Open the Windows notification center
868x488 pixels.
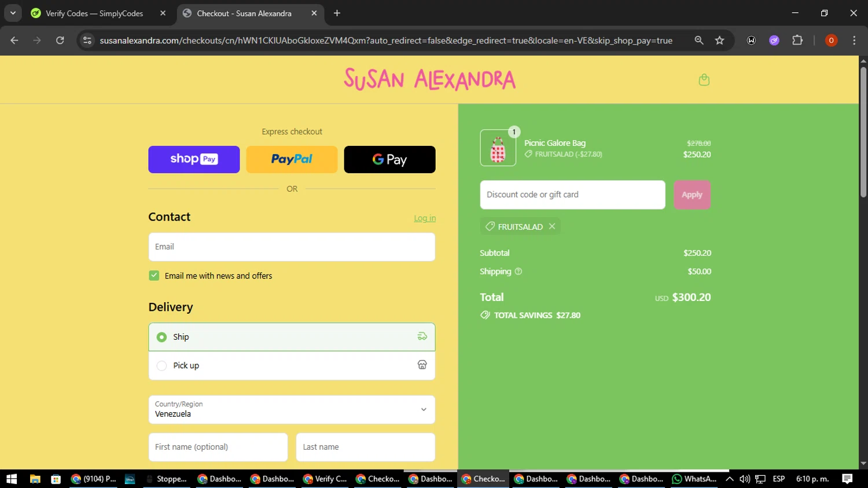point(847,479)
